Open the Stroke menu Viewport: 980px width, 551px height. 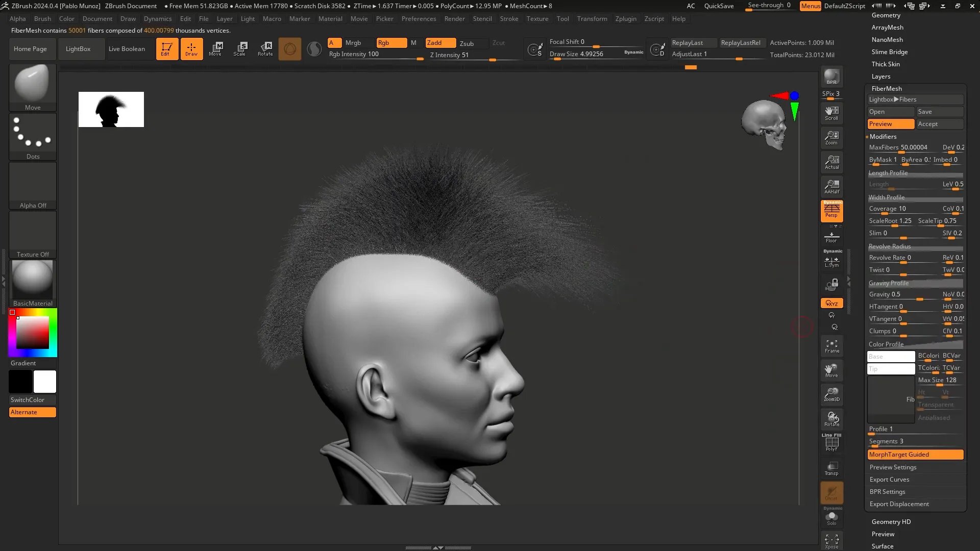[x=509, y=19]
